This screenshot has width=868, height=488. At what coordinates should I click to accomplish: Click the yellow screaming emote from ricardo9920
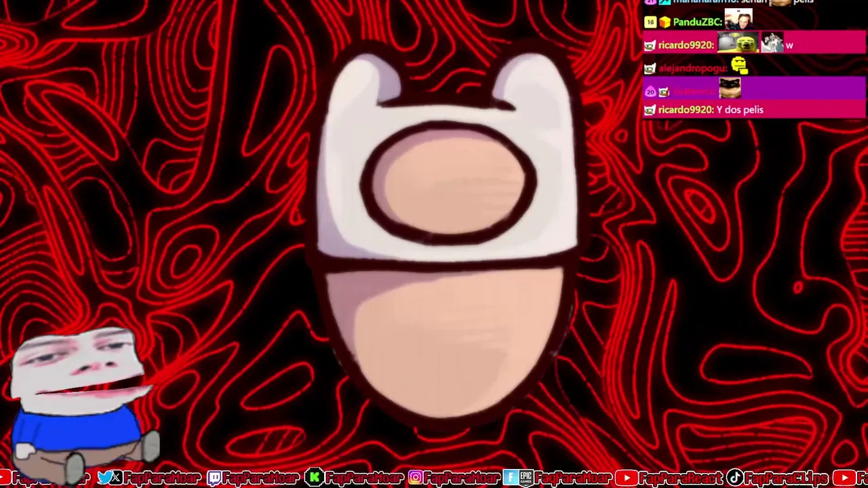(736, 43)
